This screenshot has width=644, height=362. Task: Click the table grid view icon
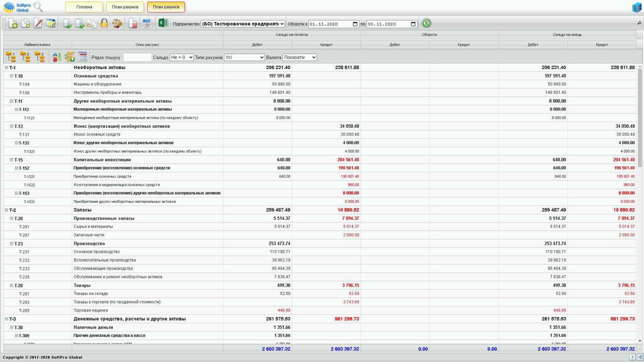click(x=82, y=57)
